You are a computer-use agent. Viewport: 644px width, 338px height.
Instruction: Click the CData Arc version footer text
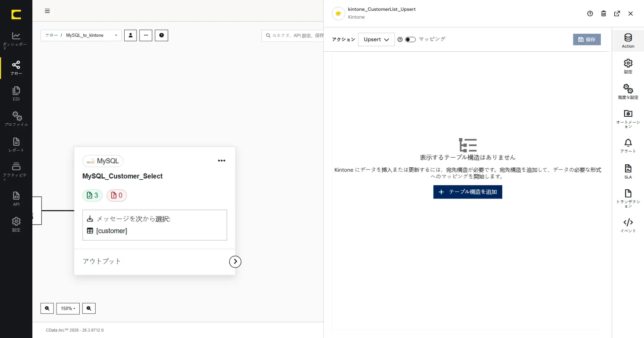pyautogui.click(x=75, y=330)
